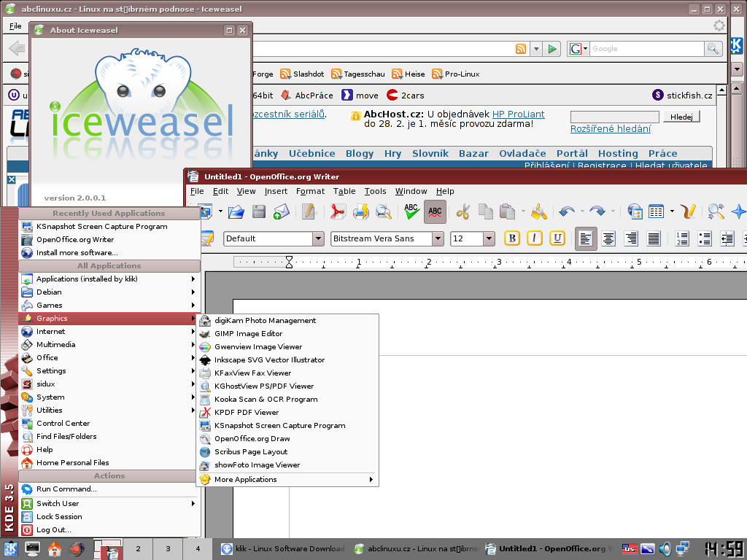Screen dimensions: 747x560
Task: Follow the Rozšířené hledání link
Action: pyautogui.click(x=611, y=129)
